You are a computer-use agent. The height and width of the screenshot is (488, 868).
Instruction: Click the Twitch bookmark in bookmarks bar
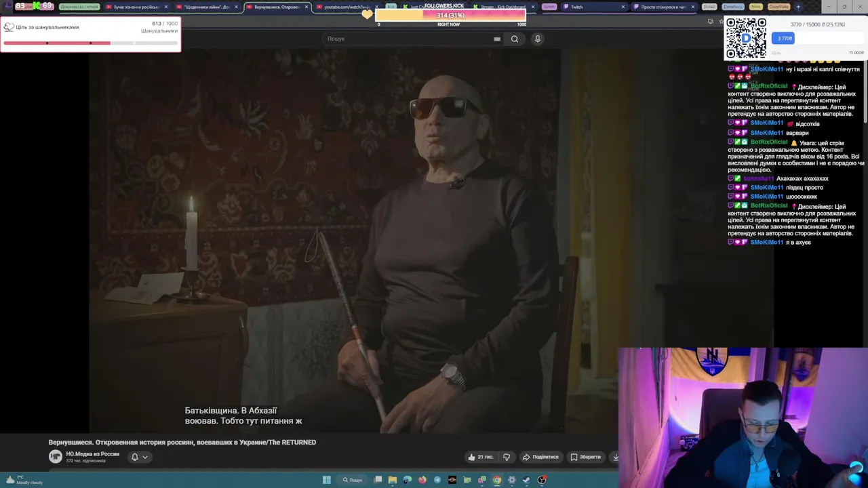[x=549, y=7]
